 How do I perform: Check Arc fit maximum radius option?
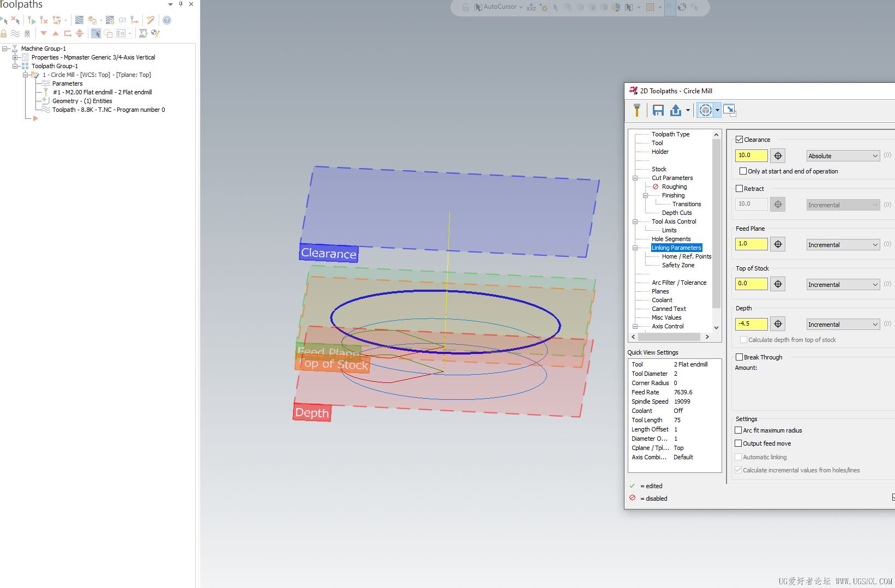(738, 430)
